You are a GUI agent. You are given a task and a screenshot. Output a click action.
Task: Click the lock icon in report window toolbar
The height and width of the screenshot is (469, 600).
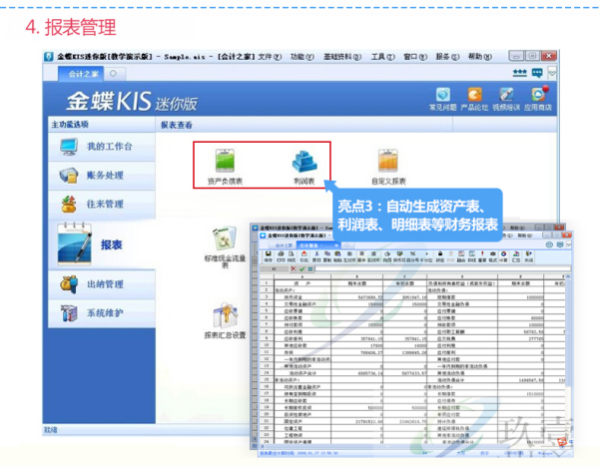[x=440, y=256]
